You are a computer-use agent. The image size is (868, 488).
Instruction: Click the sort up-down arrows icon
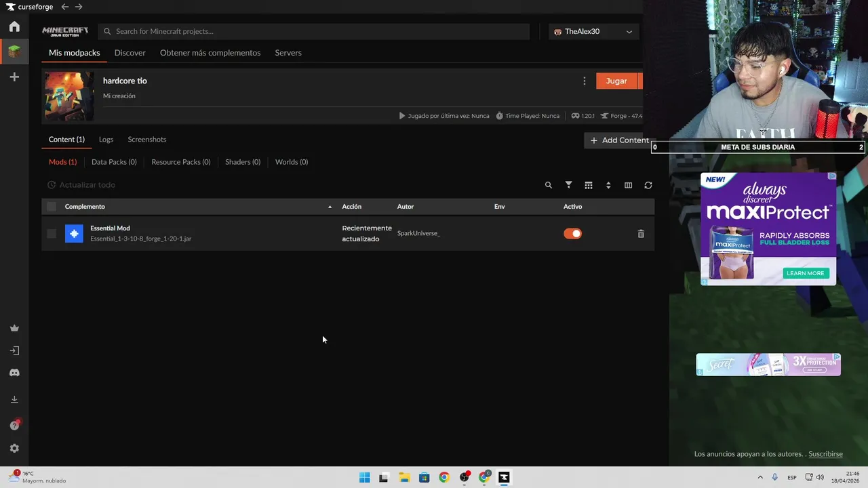(608, 185)
